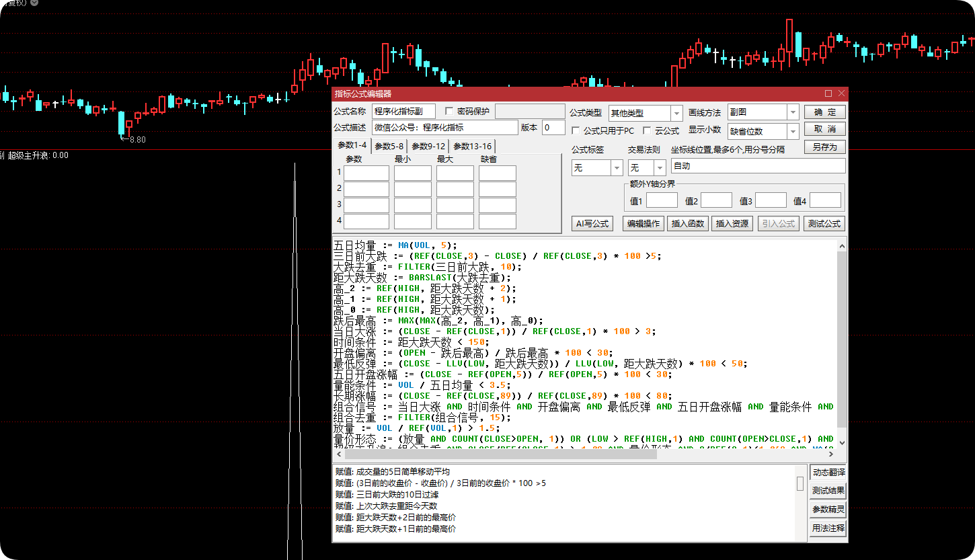Expand the 公式标签 dropdown
This screenshot has width=975, height=560.
[617, 167]
